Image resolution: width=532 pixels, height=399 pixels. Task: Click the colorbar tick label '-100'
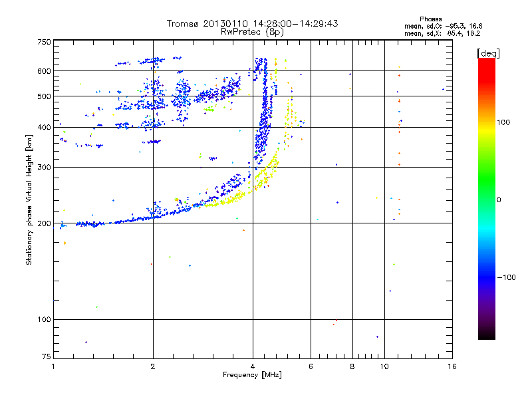(506, 277)
